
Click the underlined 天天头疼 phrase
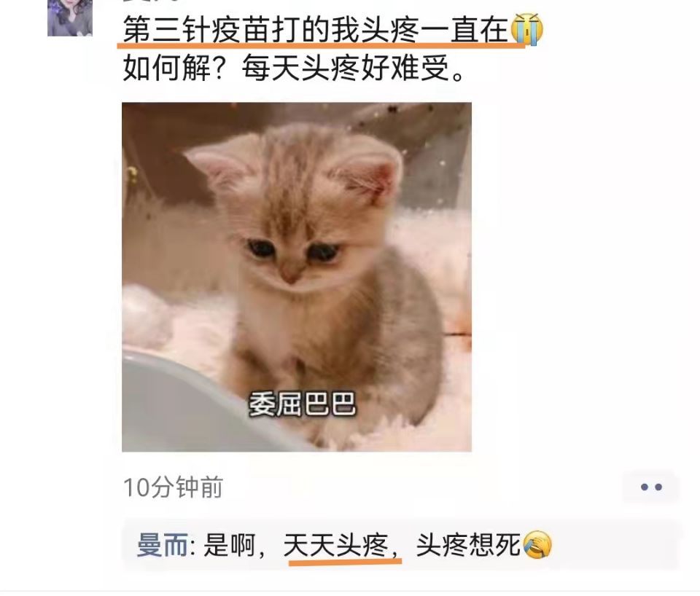tap(335, 545)
